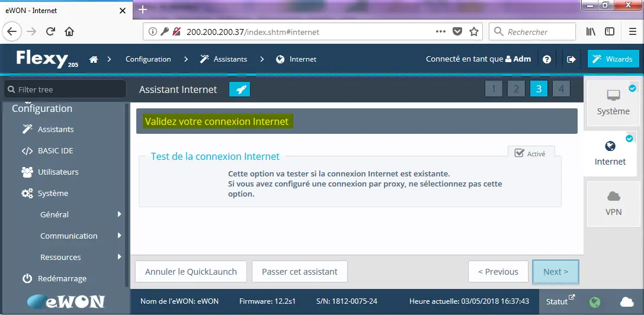Click the Nom de l'eWON footer text

pyautogui.click(x=180, y=301)
